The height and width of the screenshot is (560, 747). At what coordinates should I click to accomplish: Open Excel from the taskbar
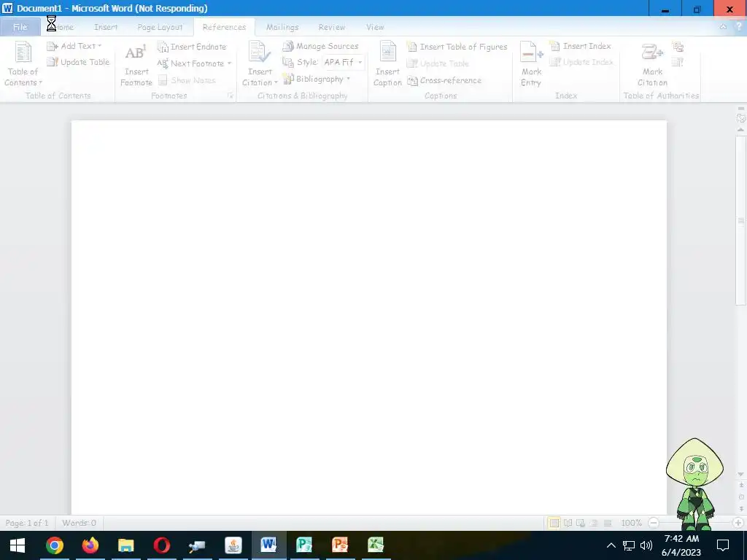(376, 545)
